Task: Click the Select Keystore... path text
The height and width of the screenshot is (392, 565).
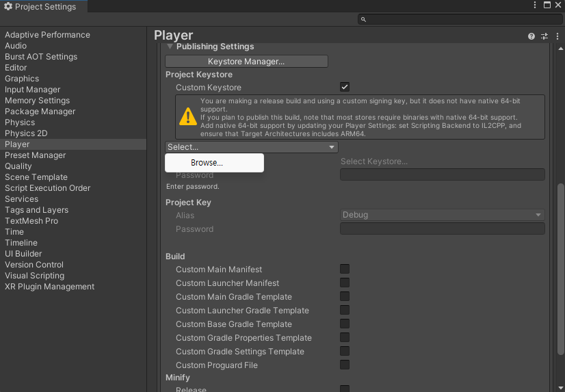Action: 374,161
